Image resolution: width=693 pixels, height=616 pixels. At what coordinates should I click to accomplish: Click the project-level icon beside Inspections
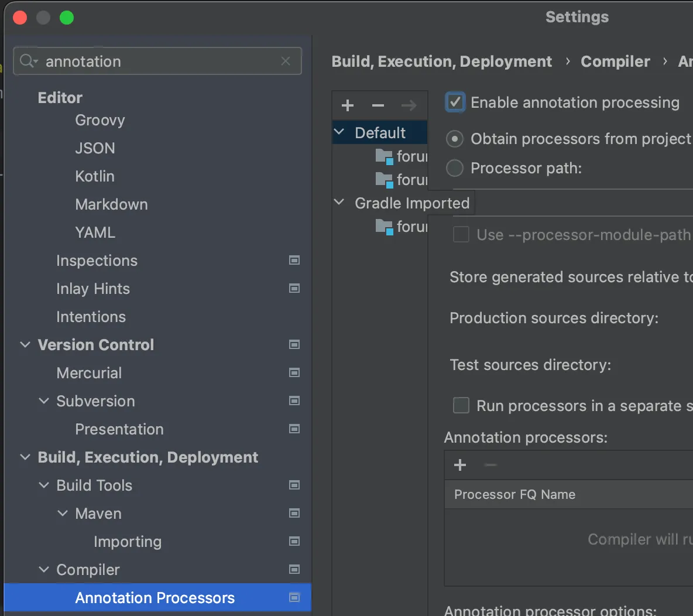pos(294,260)
